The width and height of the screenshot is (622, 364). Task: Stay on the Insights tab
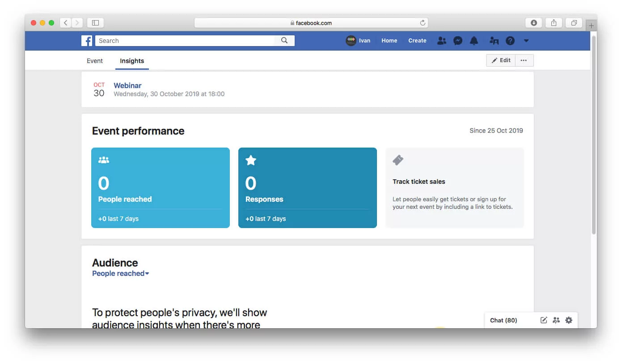click(x=131, y=61)
